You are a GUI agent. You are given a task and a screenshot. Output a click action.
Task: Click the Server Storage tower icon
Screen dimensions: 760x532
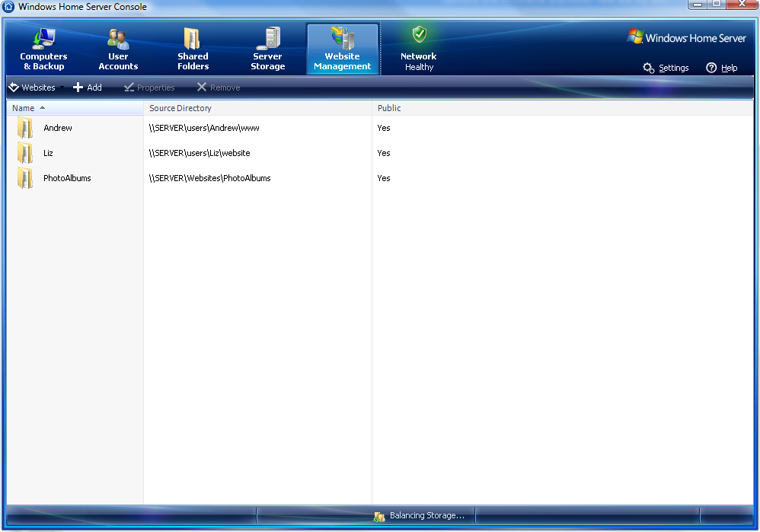[269, 38]
